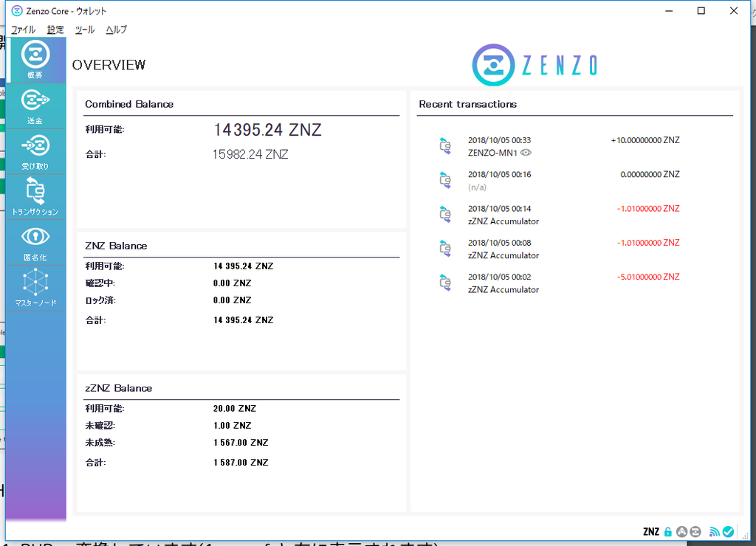Open the マスターノード masternode page

pos(36,288)
